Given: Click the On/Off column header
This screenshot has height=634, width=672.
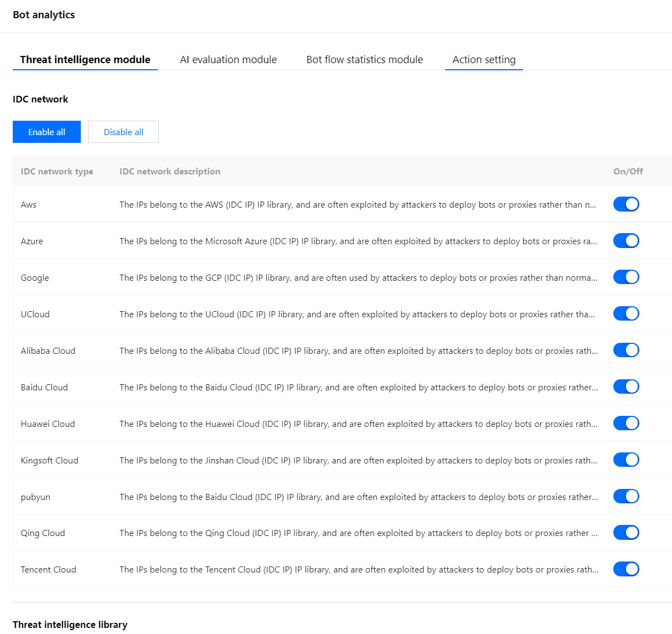Looking at the screenshot, I should pyautogui.click(x=628, y=172).
